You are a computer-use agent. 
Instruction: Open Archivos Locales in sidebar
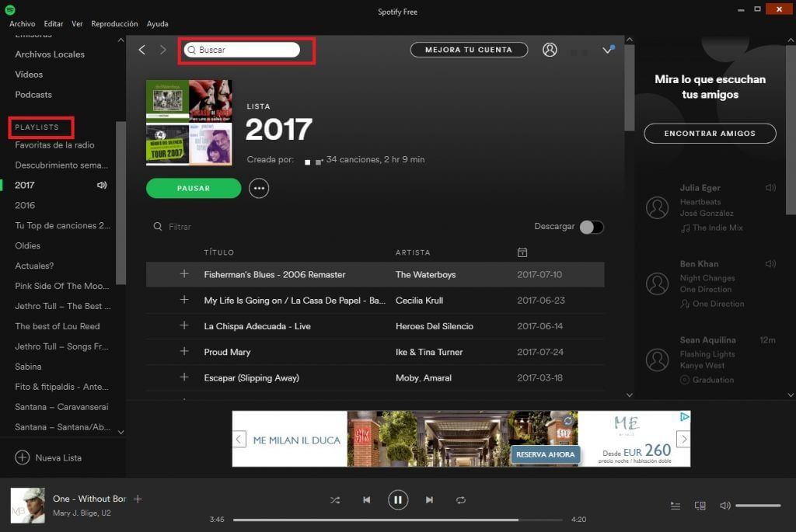point(50,54)
